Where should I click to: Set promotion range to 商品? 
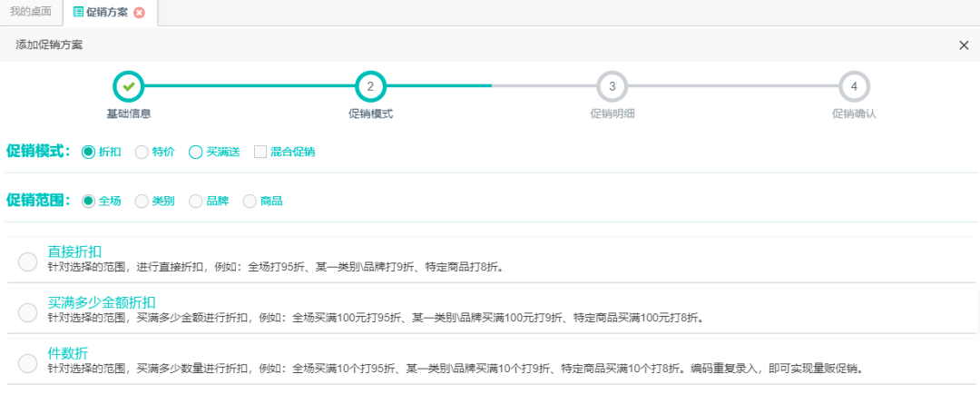tap(250, 201)
